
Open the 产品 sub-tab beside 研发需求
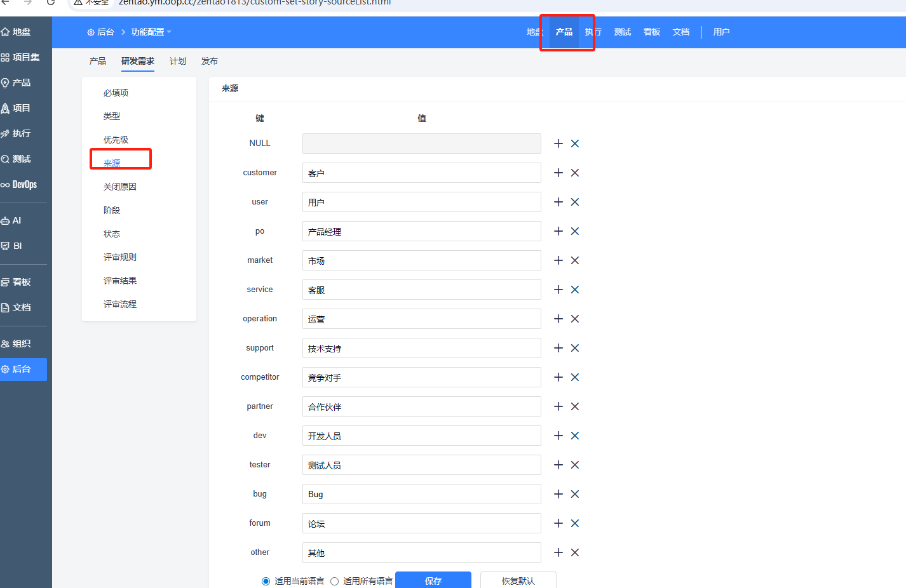pos(98,61)
